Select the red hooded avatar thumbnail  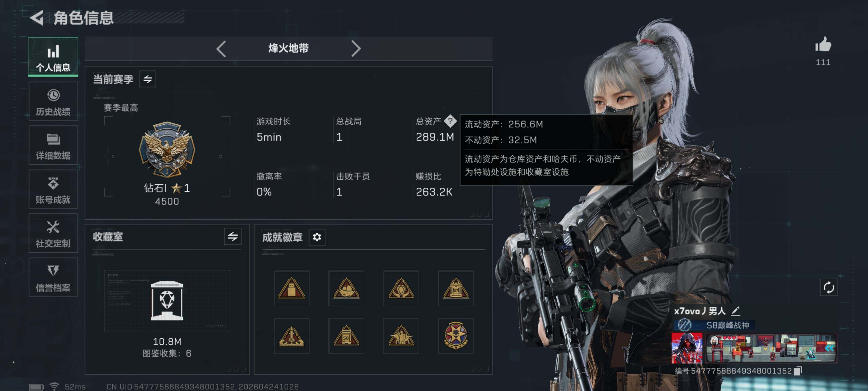click(x=687, y=348)
